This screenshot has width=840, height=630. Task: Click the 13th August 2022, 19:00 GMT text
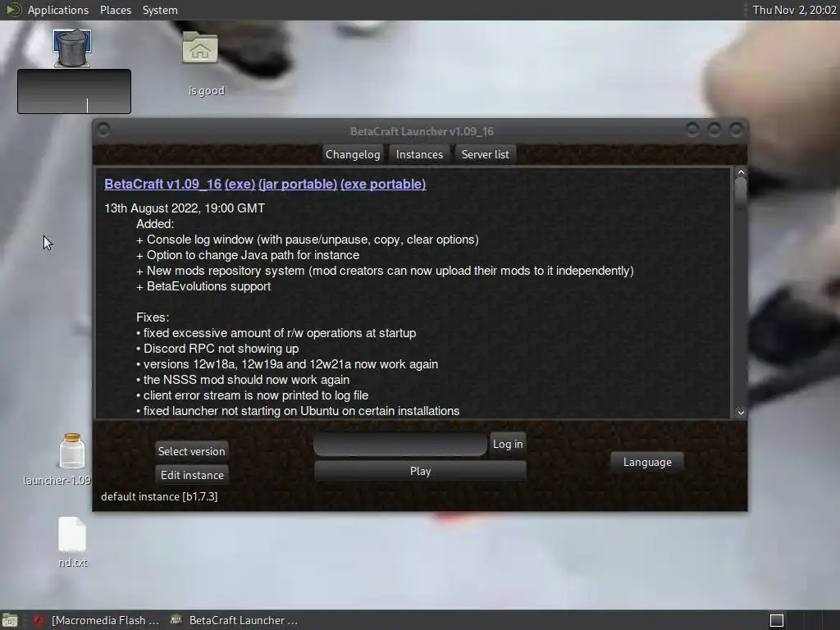coord(185,208)
